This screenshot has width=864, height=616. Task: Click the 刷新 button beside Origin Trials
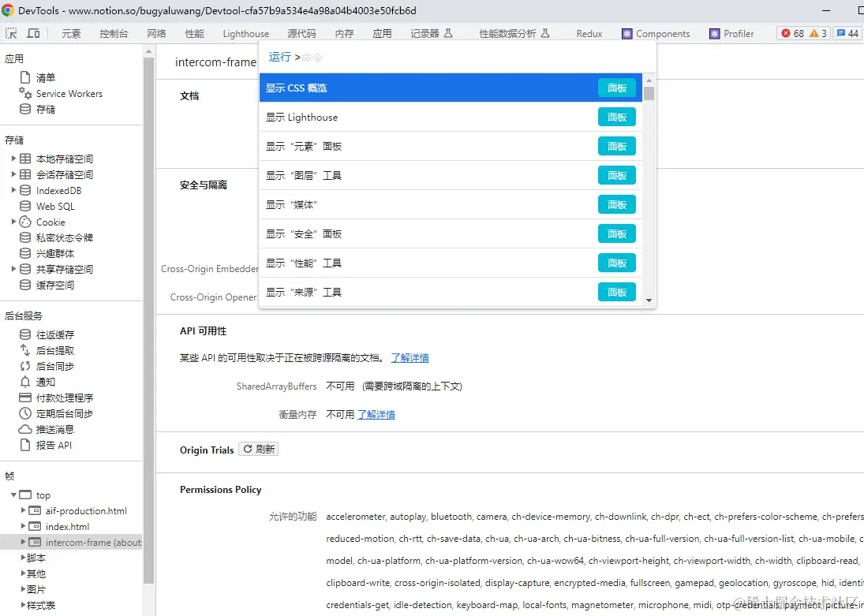click(259, 449)
